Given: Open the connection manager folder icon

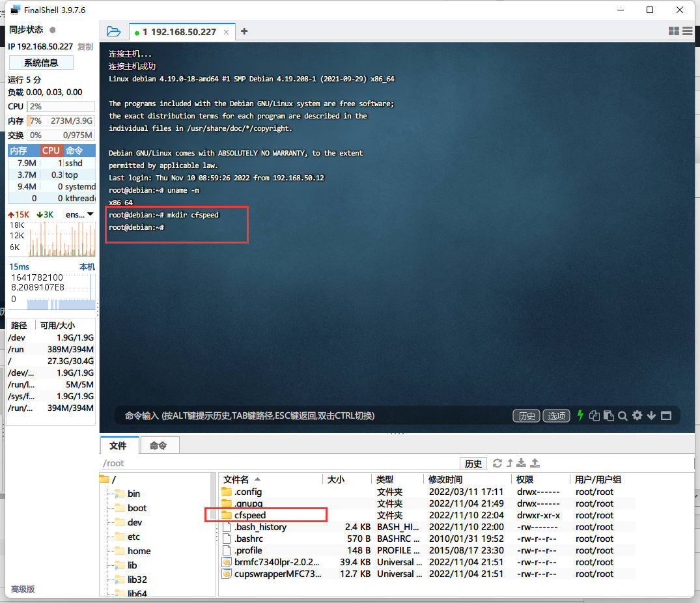Looking at the screenshot, I should 114,31.
